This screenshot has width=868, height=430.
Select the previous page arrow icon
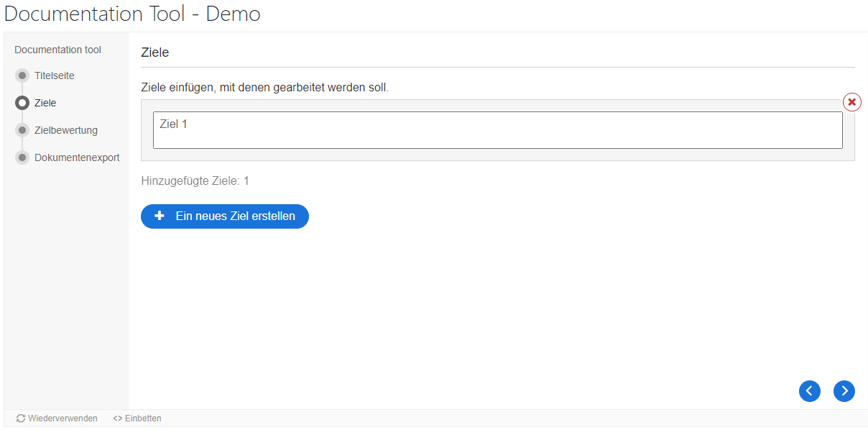point(810,391)
